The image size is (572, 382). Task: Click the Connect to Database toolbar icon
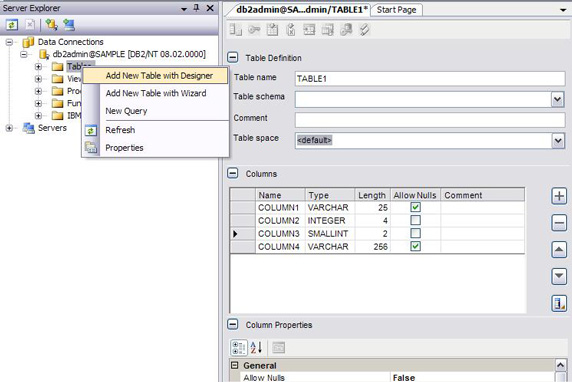tap(51, 25)
